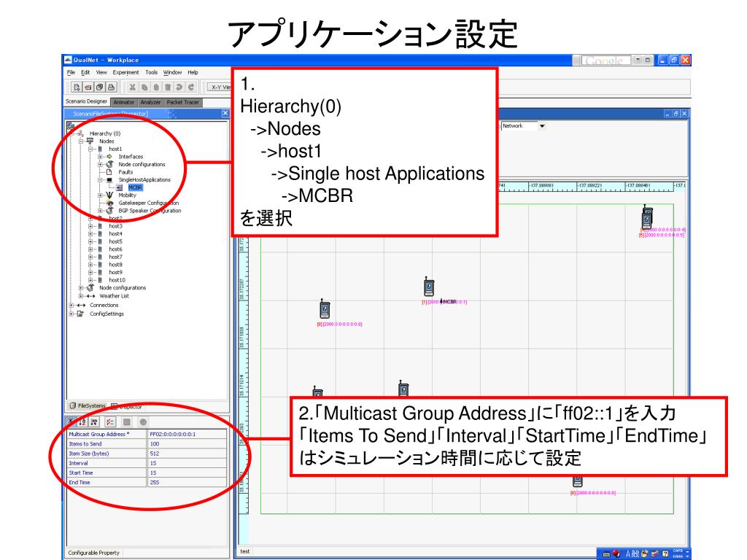
Task: Click the New scenario toolbar icon
Action: [x=76, y=87]
